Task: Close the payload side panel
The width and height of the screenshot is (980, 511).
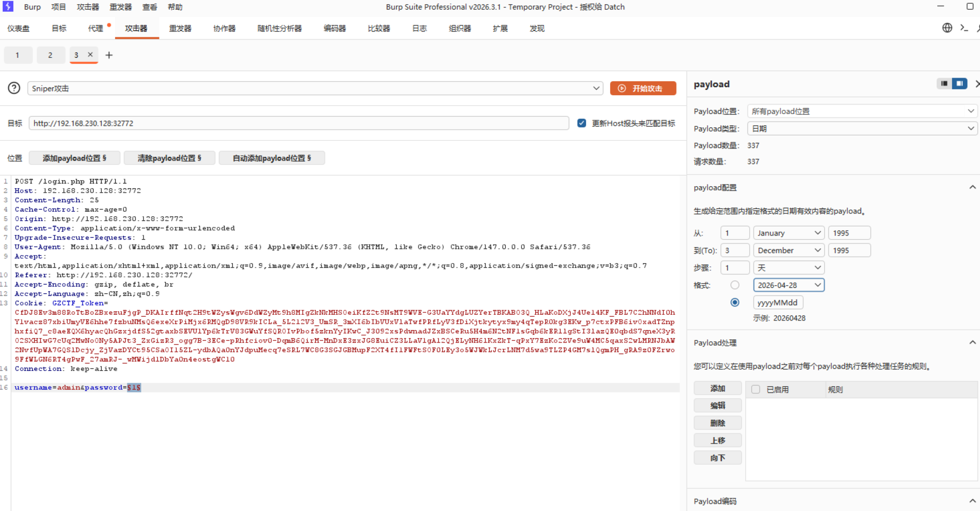Action: (977, 83)
